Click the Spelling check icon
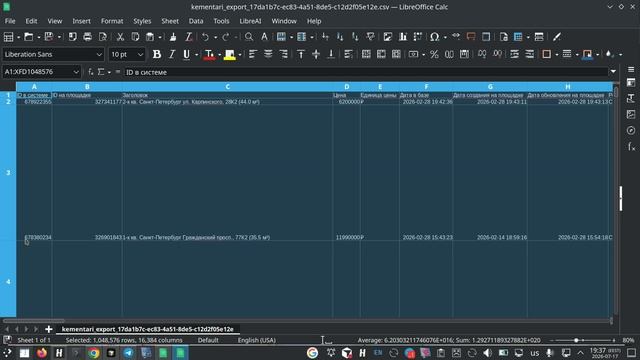 tap(264, 37)
